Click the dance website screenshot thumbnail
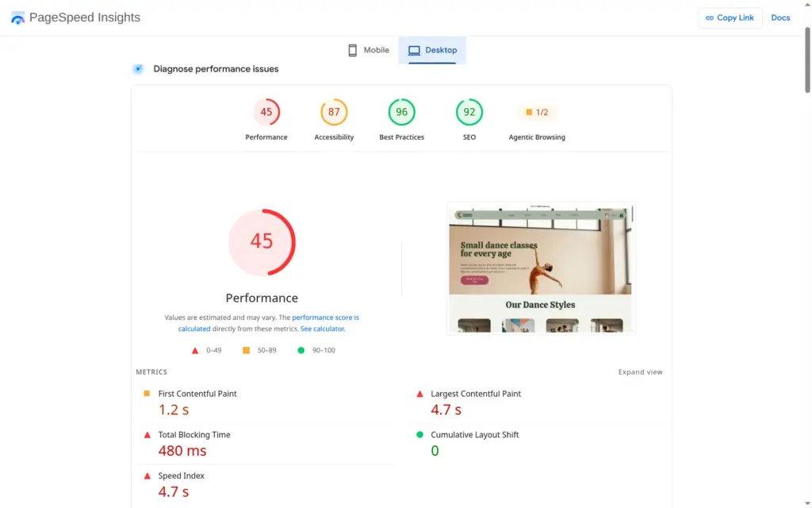This screenshot has height=508, width=812. coord(541,268)
